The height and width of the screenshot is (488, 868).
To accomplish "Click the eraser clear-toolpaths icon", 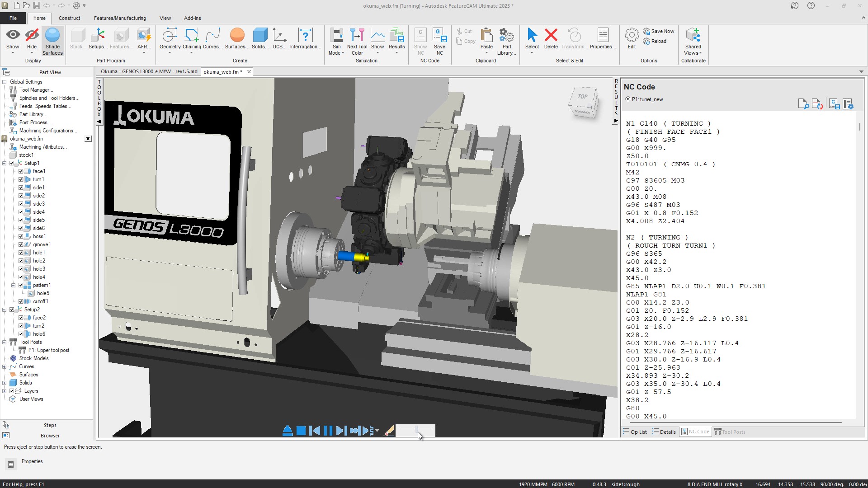I will pos(389,431).
